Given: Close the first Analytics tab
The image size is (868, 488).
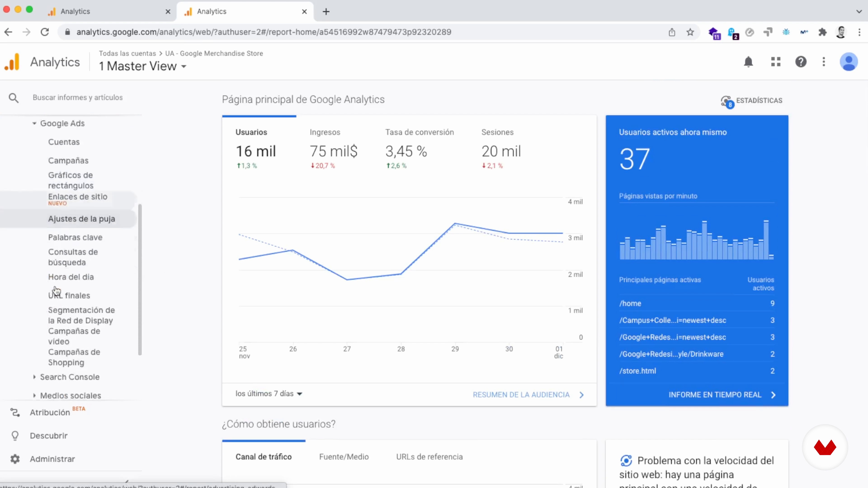Looking at the screenshot, I should (x=168, y=12).
